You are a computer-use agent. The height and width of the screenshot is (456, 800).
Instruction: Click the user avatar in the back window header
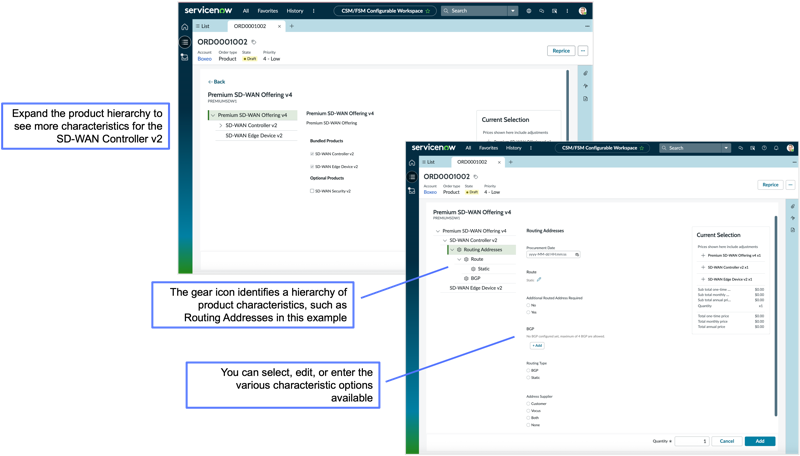coord(583,11)
